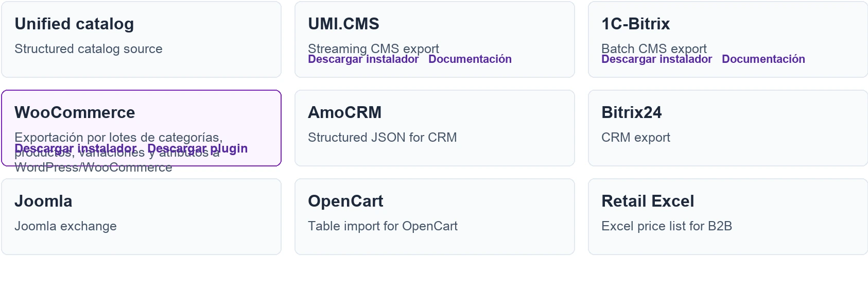
Task: Click 'Excel price list for B2B' text
Action: (667, 226)
